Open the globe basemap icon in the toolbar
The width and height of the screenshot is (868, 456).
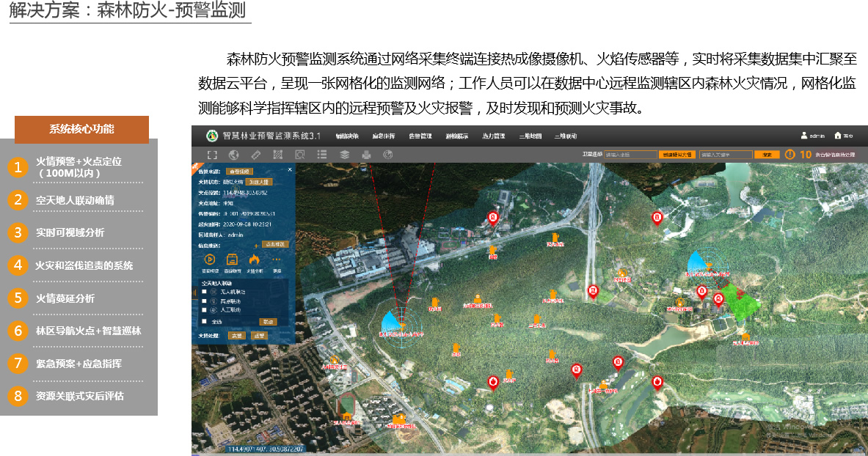[x=235, y=153]
